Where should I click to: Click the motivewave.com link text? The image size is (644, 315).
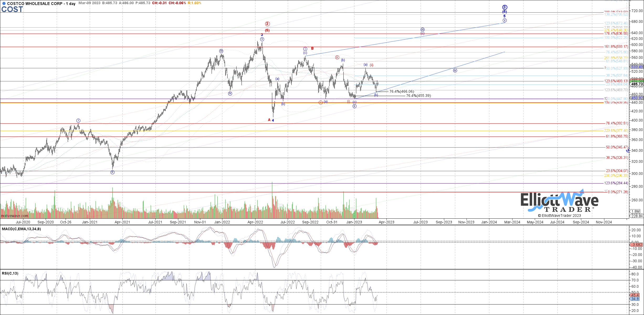click(x=14, y=216)
